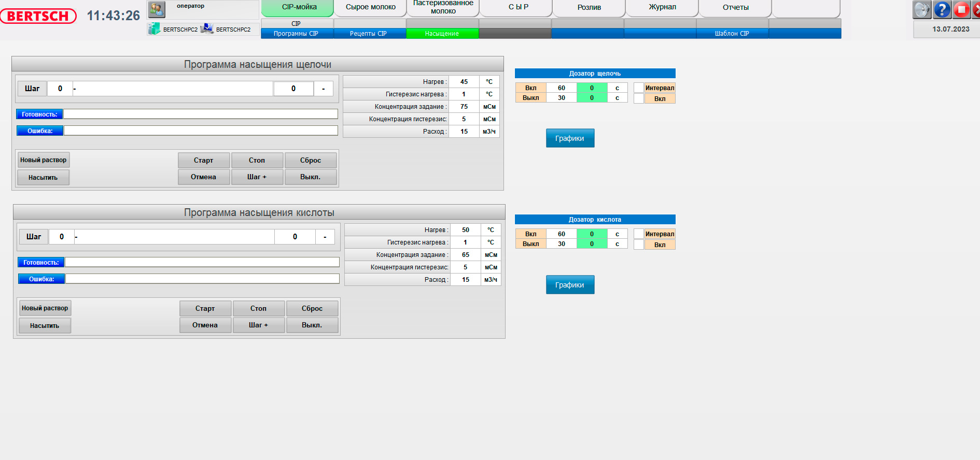Toggle the Интервал checkbox for alkali doser
The image size is (980, 460).
[x=639, y=88]
